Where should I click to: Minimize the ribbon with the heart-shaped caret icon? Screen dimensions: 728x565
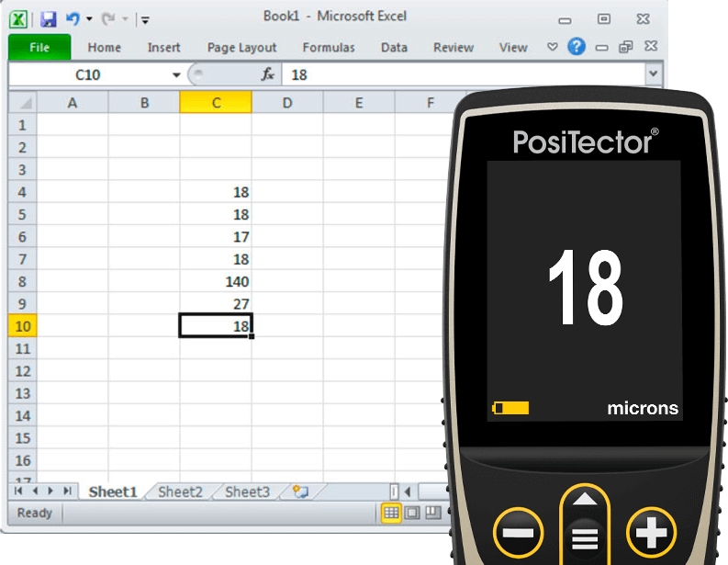click(x=552, y=47)
